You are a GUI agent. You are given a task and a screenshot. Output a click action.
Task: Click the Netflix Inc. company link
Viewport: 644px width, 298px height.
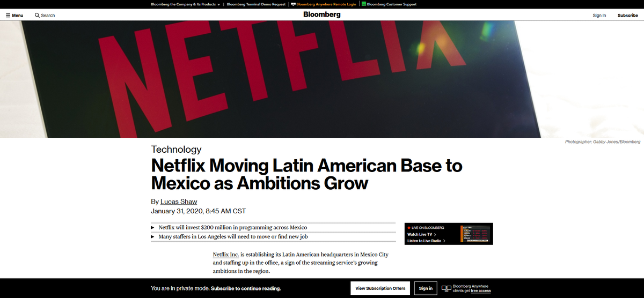coord(226,254)
